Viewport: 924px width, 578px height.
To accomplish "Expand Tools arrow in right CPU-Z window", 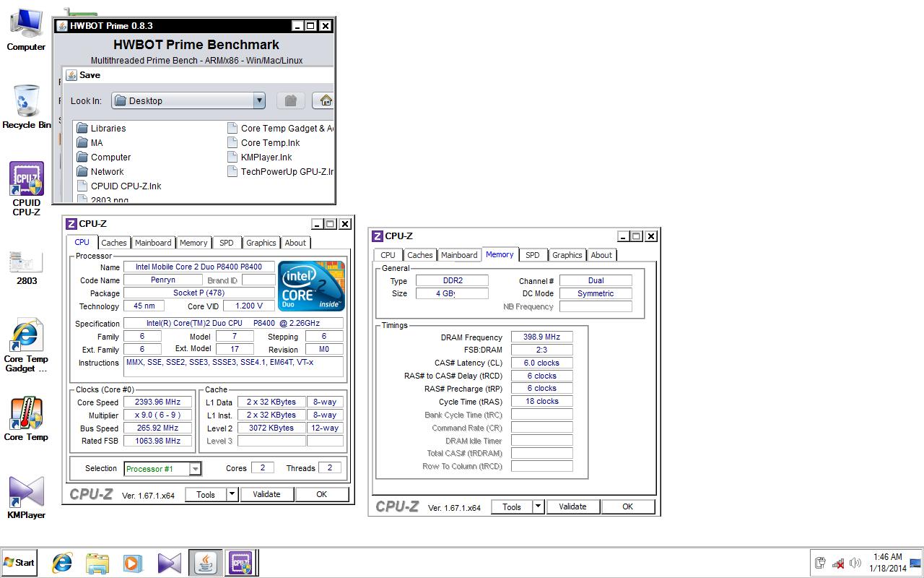I will point(538,507).
